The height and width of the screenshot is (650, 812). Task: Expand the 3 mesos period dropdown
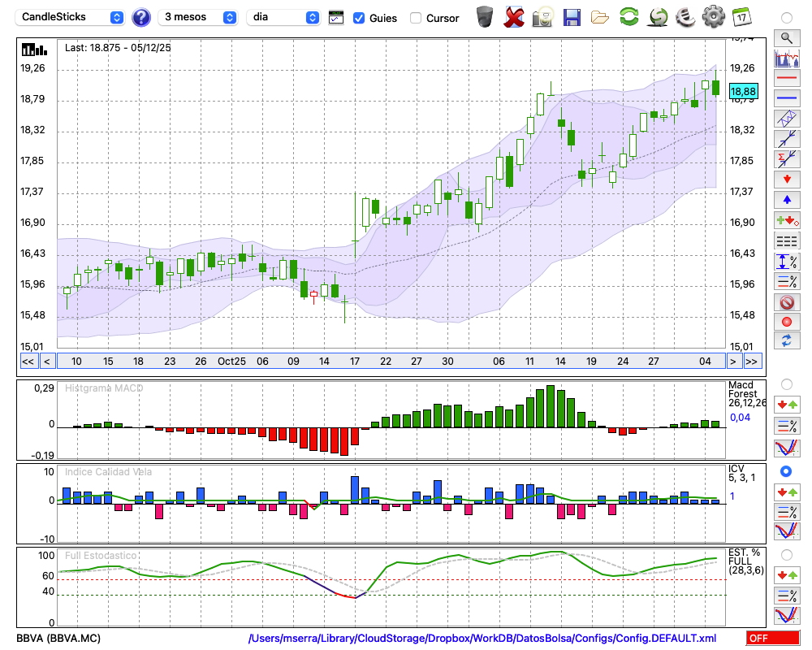(200, 17)
